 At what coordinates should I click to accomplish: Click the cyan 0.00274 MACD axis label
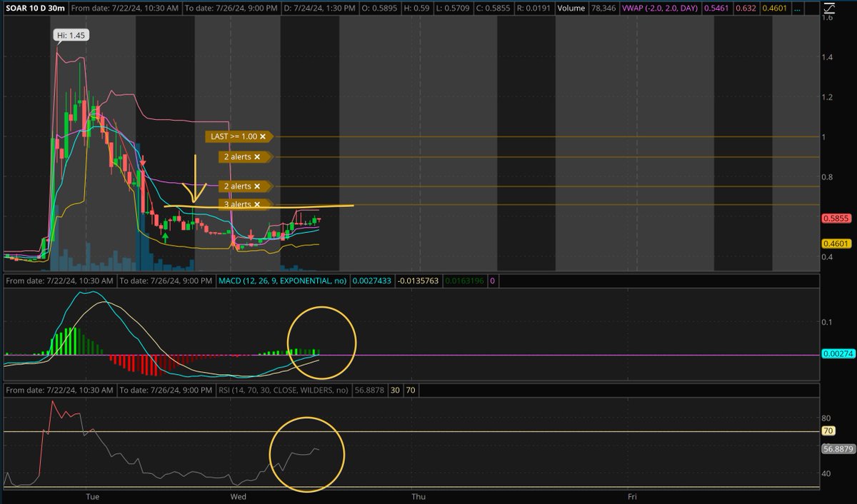click(837, 354)
